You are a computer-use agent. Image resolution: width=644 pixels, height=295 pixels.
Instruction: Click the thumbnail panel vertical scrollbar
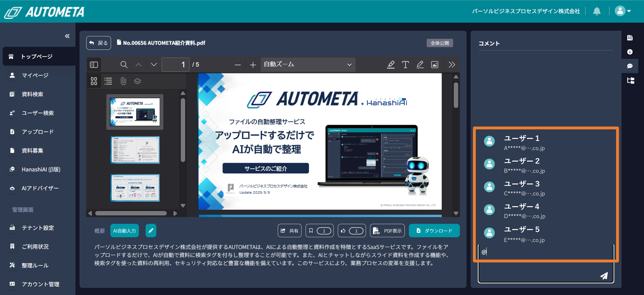tap(183, 130)
